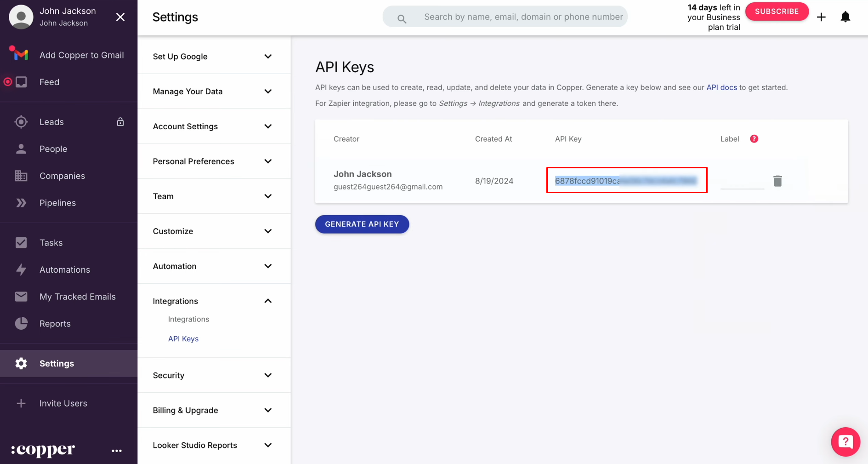Click the Leads target icon
Screen dimensions: 868x464
[x=21, y=122]
